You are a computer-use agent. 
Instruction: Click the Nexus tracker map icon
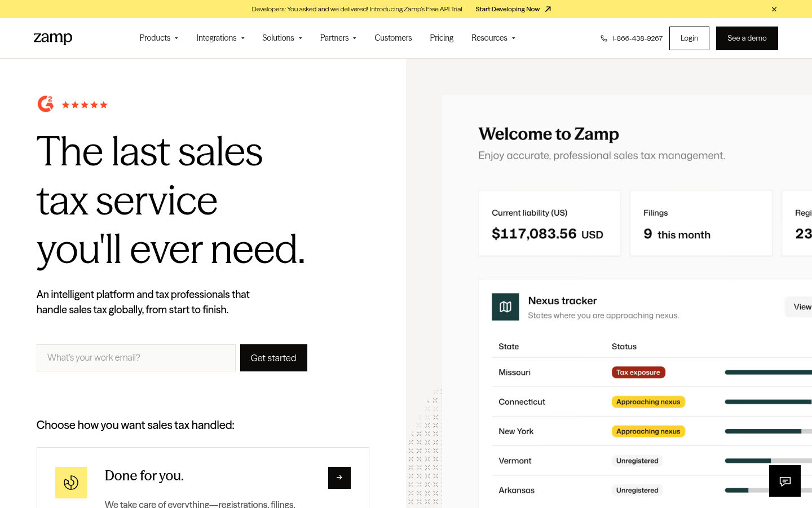[x=505, y=306]
